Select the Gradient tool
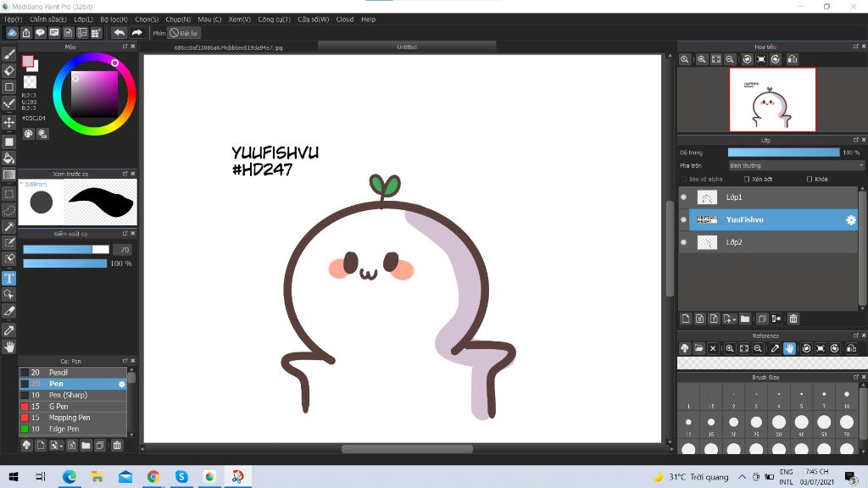Viewport: 868px width, 488px height. [8, 175]
